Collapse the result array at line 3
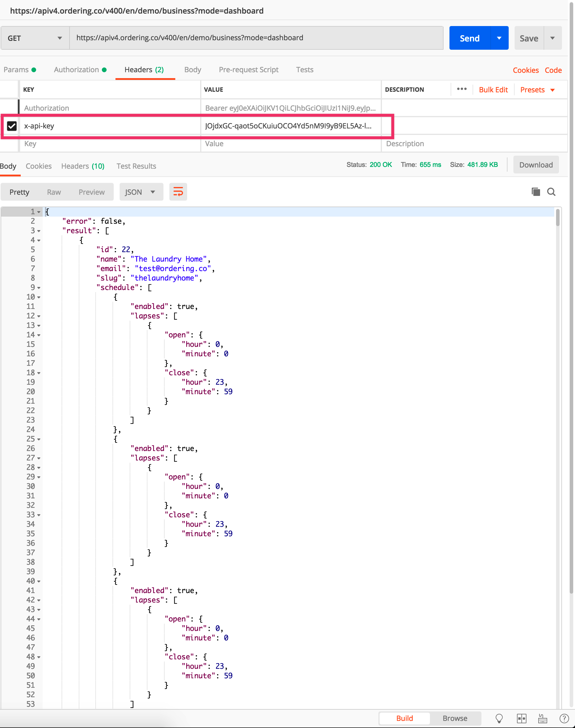The image size is (575, 728). (x=39, y=231)
